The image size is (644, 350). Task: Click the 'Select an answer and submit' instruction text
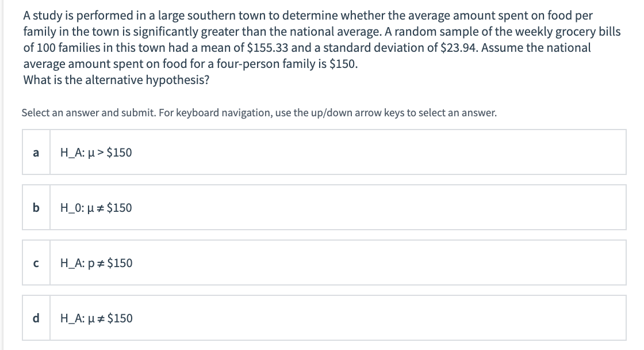click(x=259, y=113)
